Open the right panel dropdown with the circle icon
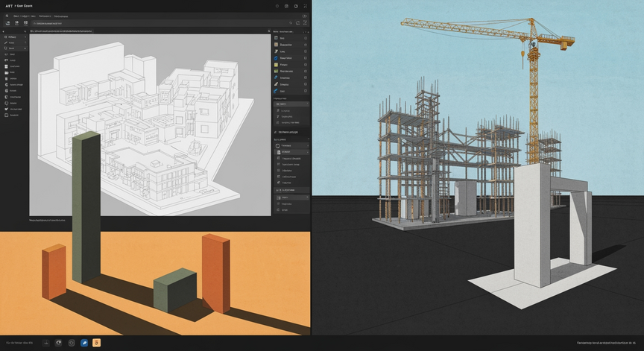Viewport: 644px width, 351px height. (291, 146)
